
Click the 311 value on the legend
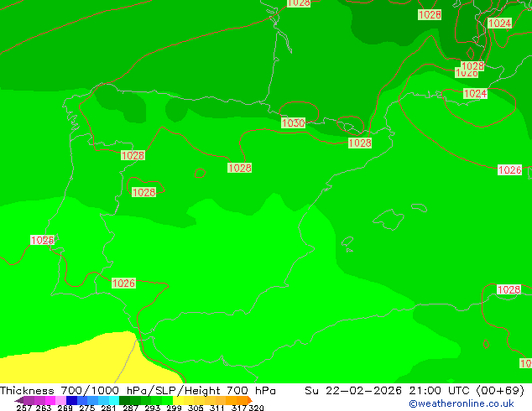(x=217, y=408)
